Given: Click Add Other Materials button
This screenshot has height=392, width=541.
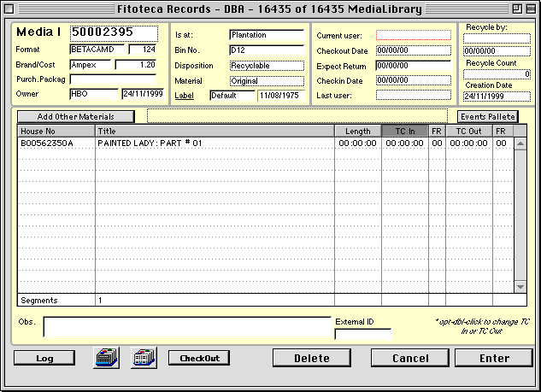Looking at the screenshot, I should point(76,116).
